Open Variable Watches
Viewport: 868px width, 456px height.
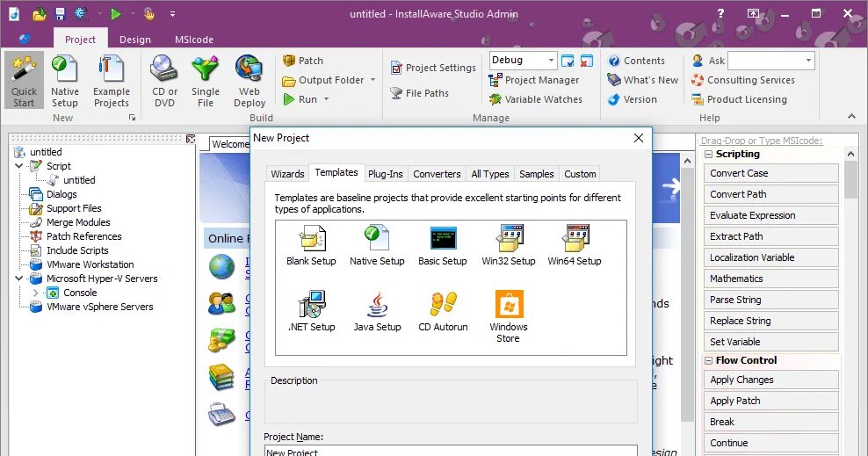[536, 99]
